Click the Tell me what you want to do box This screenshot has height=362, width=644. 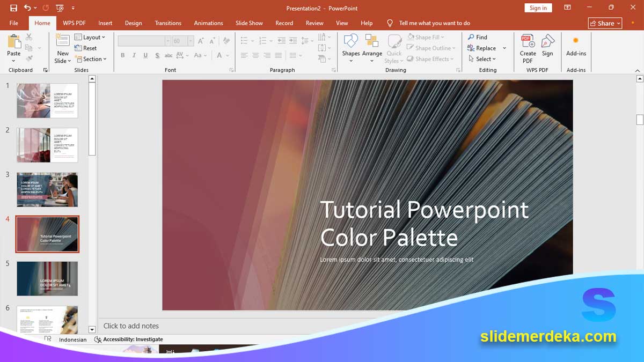tap(435, 23)
